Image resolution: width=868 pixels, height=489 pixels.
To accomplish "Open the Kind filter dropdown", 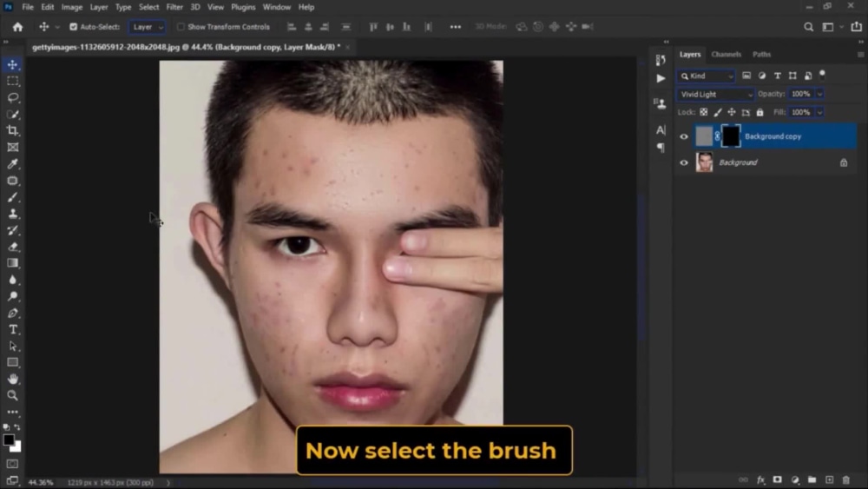I will pyautogui.click(x=706, y=76).
